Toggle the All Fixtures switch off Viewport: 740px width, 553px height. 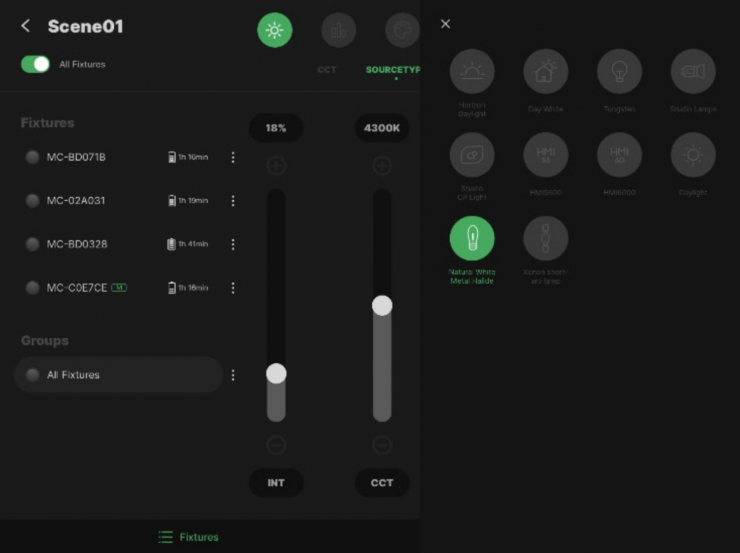pyautogui.click(x=36, y=64)
